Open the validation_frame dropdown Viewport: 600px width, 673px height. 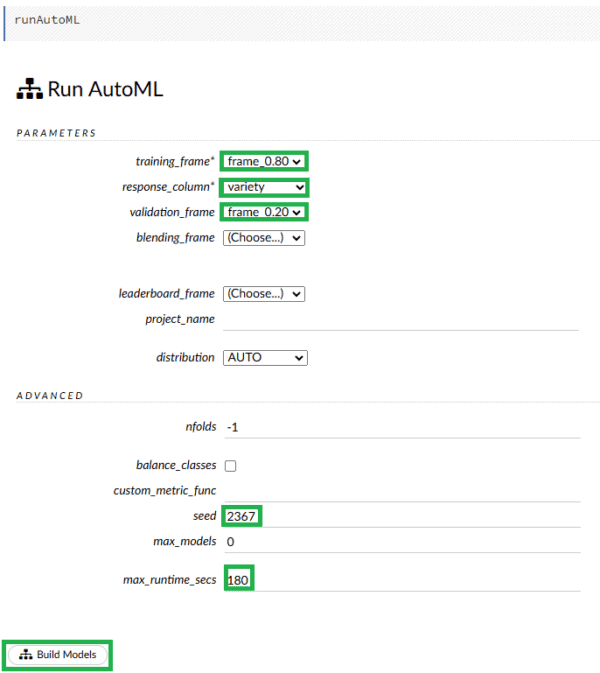265,212
